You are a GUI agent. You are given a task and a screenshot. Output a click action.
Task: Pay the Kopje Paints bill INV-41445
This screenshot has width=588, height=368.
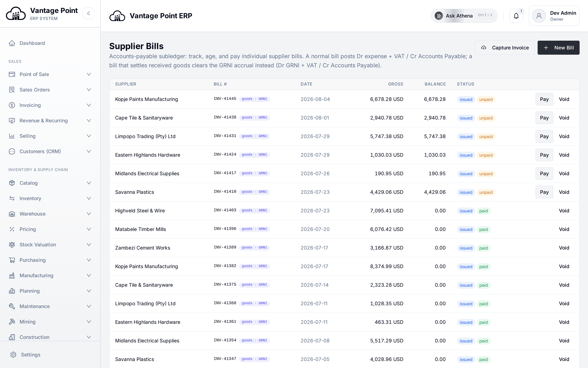(x=544, y=99)
